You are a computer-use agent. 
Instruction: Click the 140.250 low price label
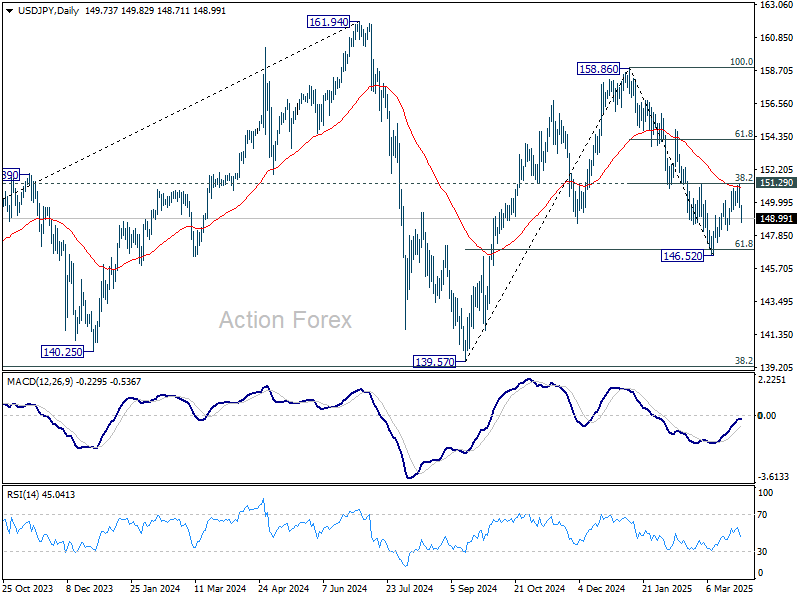63,352
